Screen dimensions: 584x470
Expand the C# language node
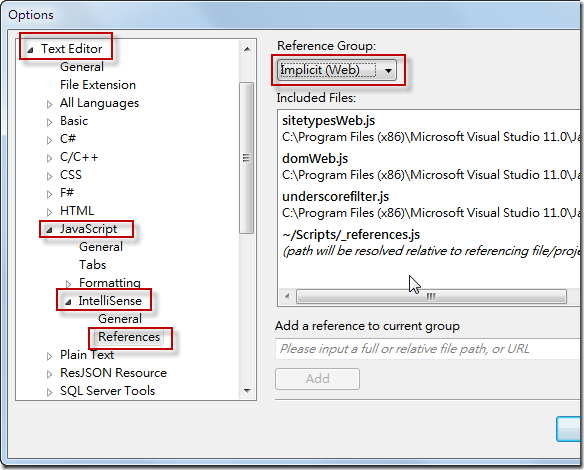49,140
